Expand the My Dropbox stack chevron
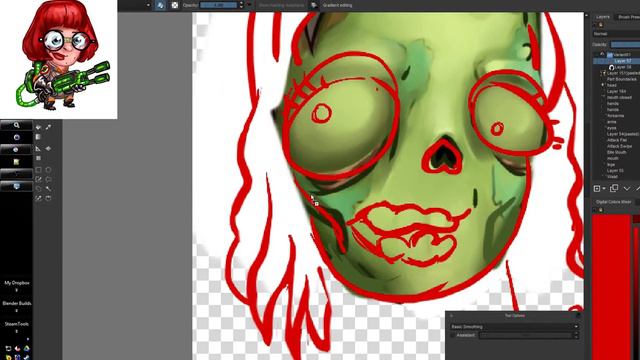The image size is (640, 360). [x=16, y=290]
